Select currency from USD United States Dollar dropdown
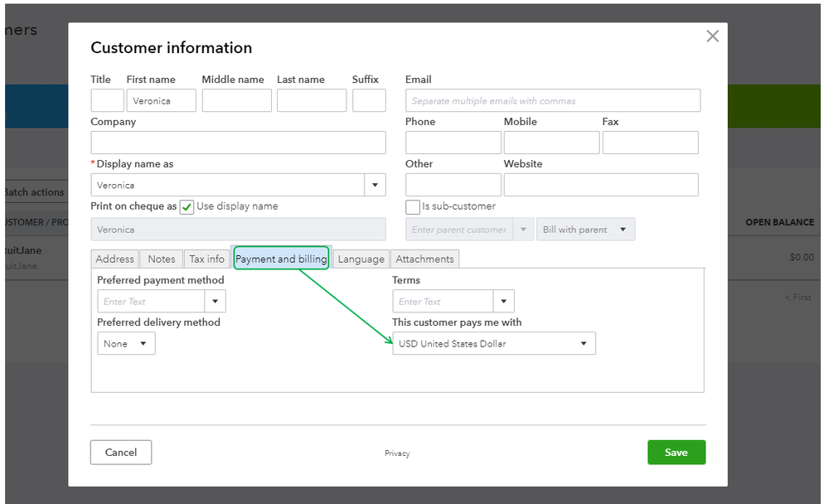The image size is (828, 504). (x=493, y=343)
